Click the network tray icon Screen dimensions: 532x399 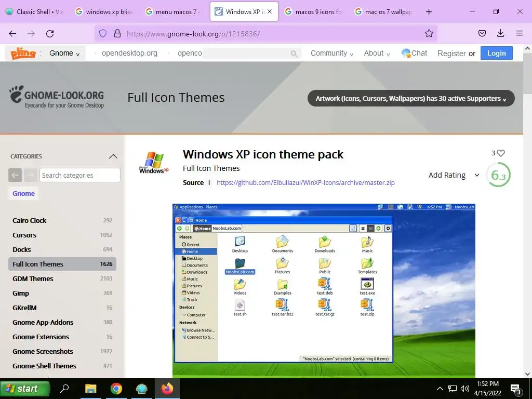pyautogui.click(x=453, y=389)
